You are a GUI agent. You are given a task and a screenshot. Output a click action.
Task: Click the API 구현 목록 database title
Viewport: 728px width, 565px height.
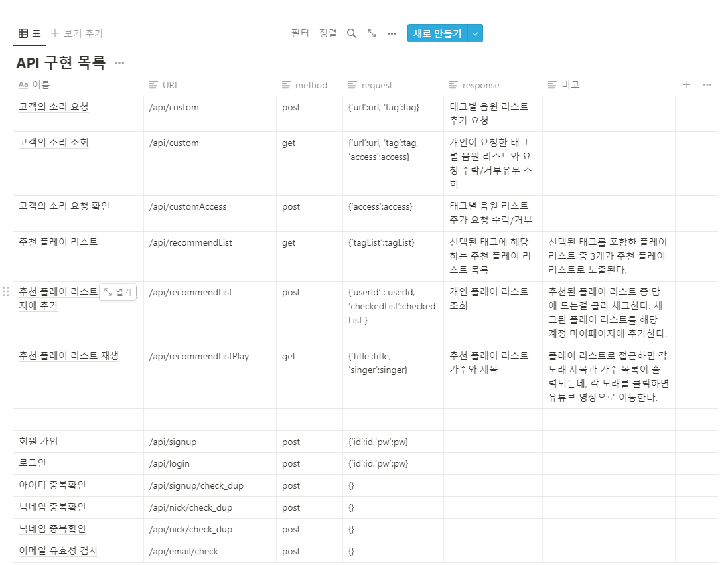(x=61, y=62)
